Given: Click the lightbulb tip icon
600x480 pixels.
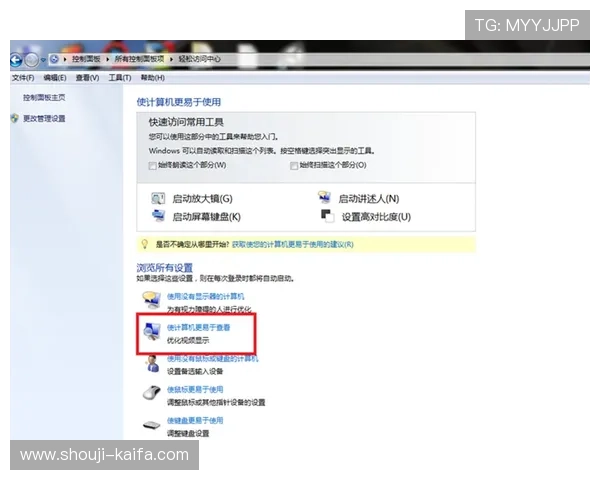Looking at the screenshot, I should (x=145, y=244).
